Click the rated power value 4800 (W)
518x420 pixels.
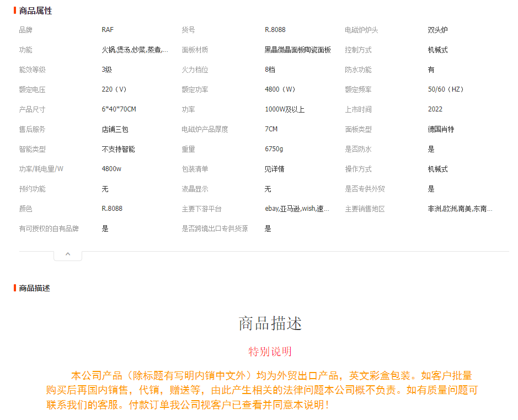(280, 89)
